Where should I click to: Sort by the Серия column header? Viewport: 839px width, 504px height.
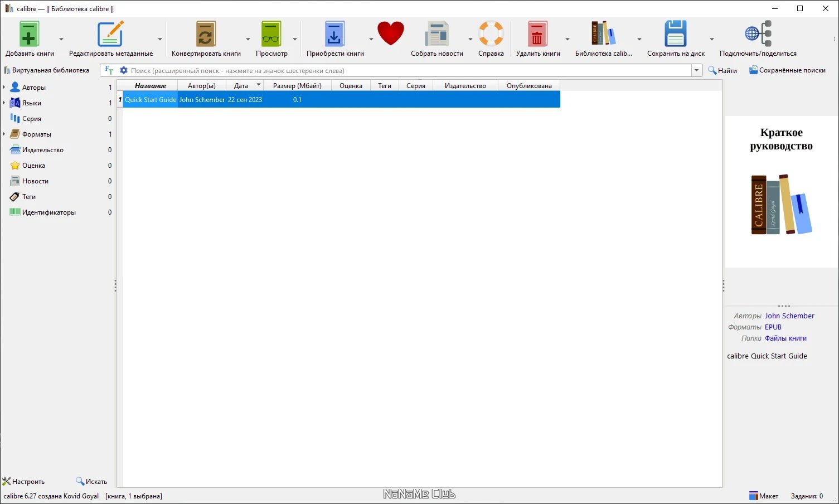pyautogui.click(x=416, y=85)
